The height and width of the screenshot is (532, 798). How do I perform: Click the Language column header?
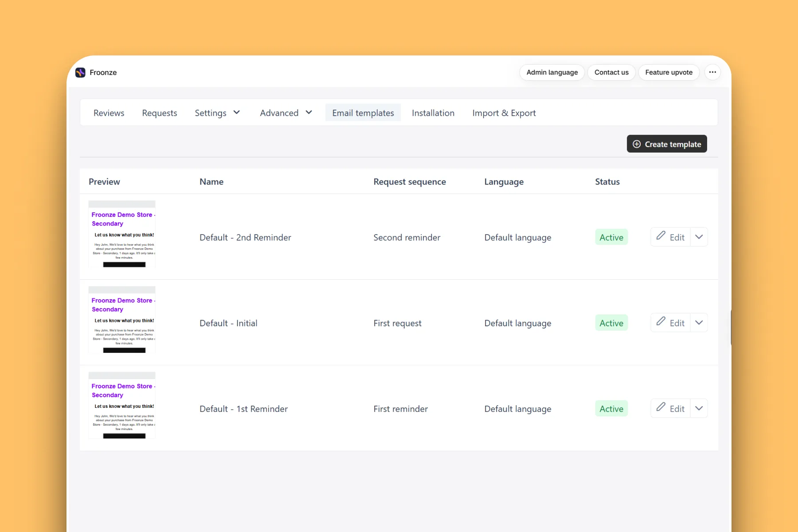click(x=504, y=182)
